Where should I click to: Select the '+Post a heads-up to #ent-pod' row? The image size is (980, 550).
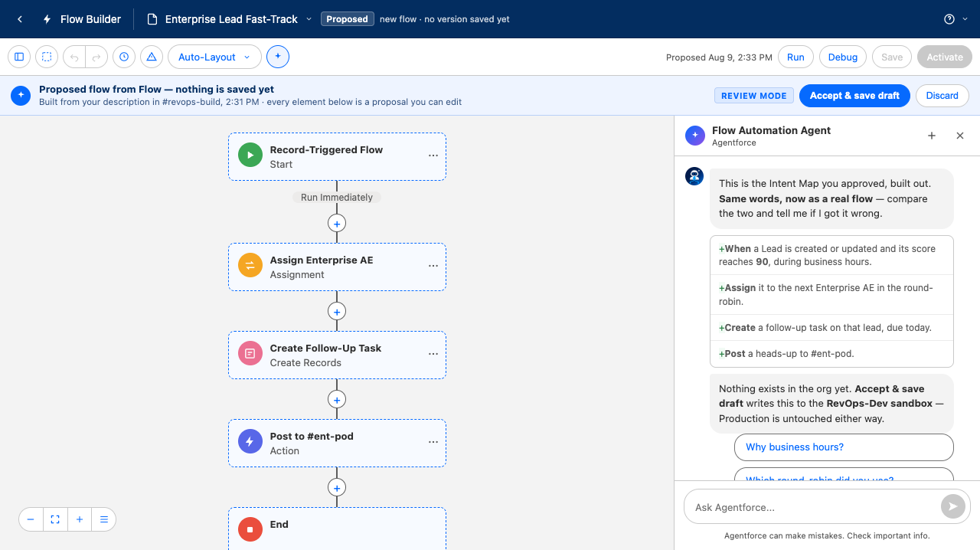click(x=831, y=354)
